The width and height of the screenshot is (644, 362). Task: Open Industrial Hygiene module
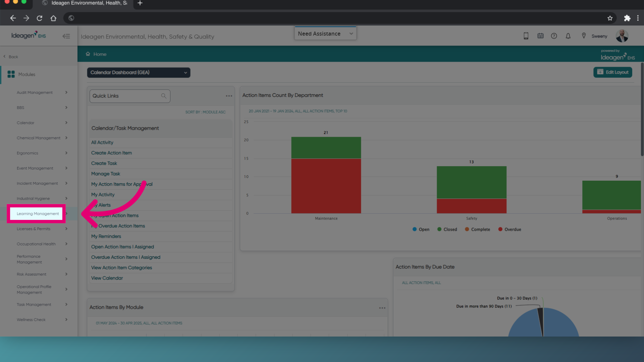[x=33, y=198]
